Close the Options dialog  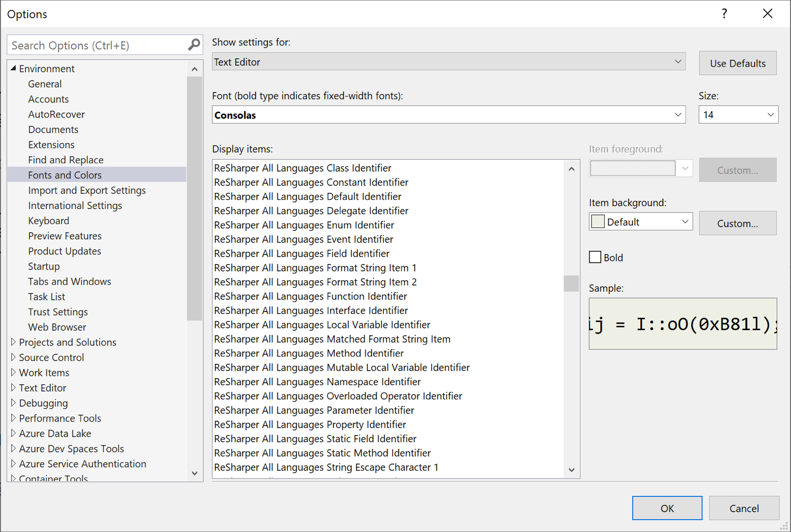tap(767, 14)
